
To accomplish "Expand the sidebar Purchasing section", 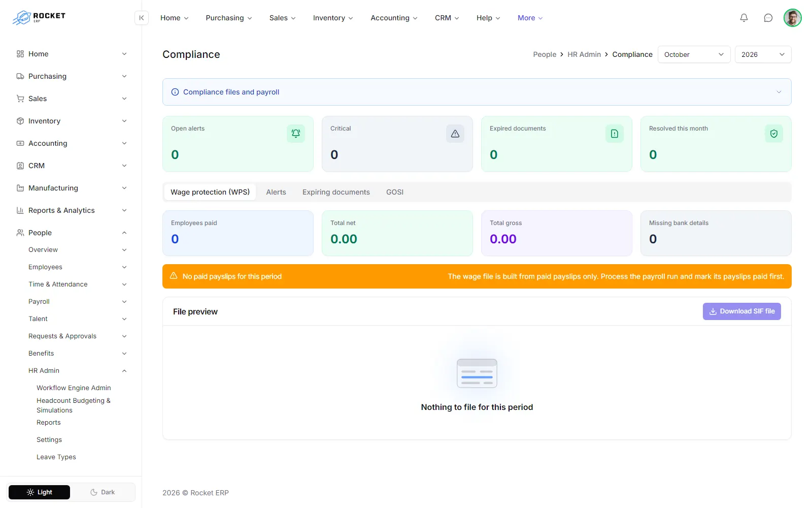I will point(71,76).
